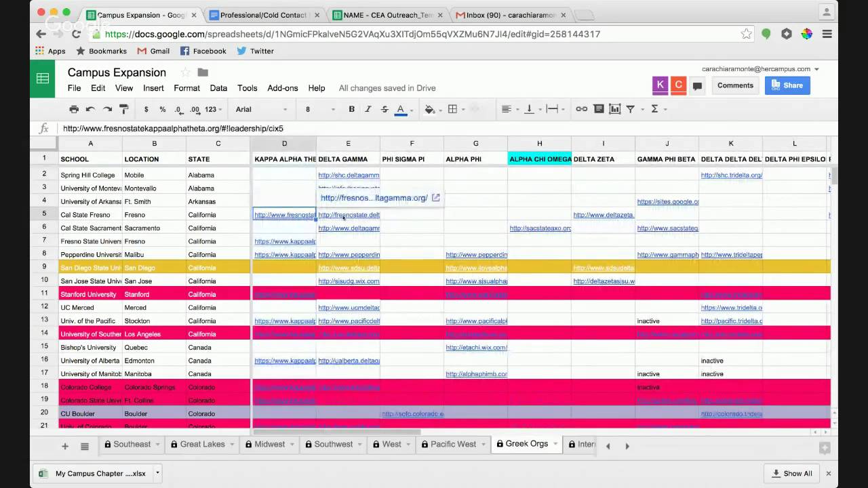Switch to the Southeast sheet tab

pos(132,445)
